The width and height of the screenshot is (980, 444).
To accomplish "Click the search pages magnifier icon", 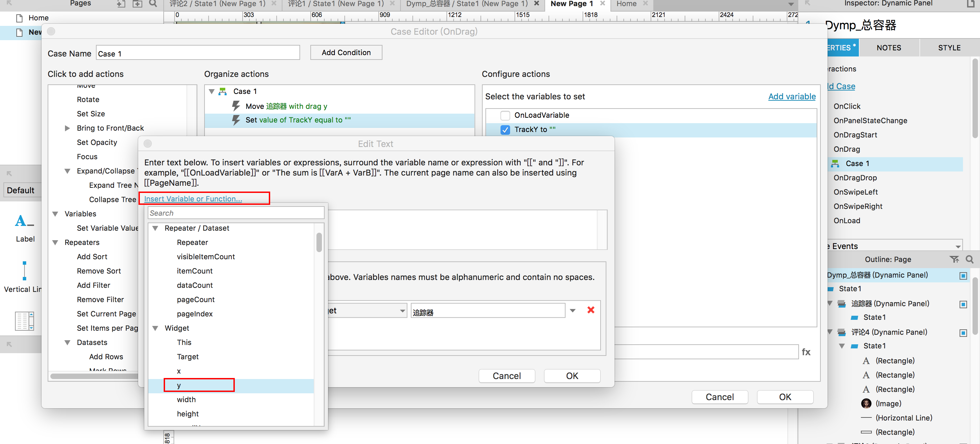I will (x=153, y=3).
